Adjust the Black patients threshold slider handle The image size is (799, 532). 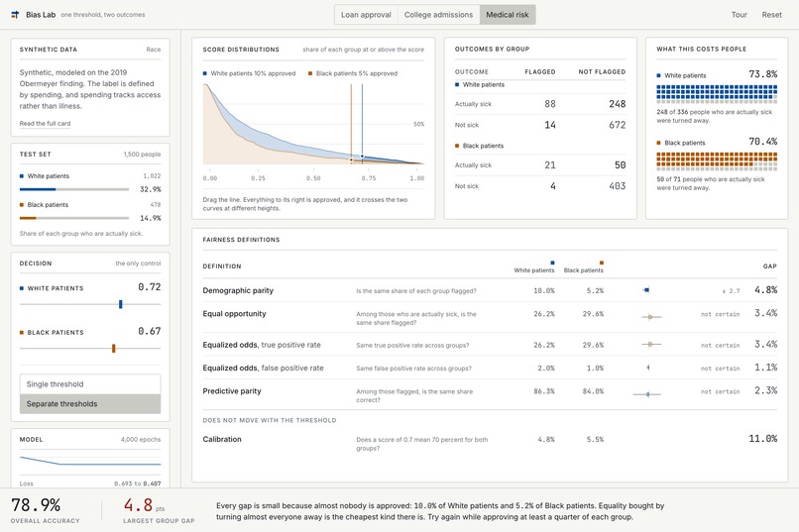click(x=114, y=348)
